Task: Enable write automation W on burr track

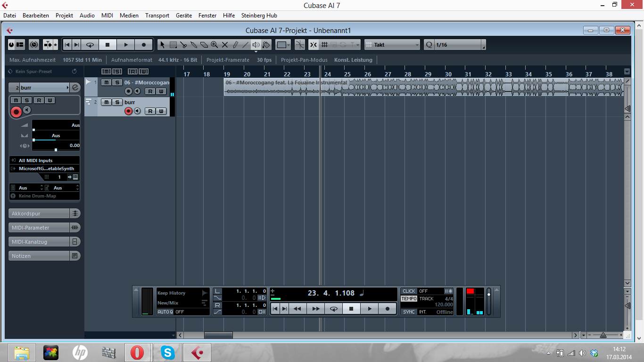Action: (x=161, y=111)
